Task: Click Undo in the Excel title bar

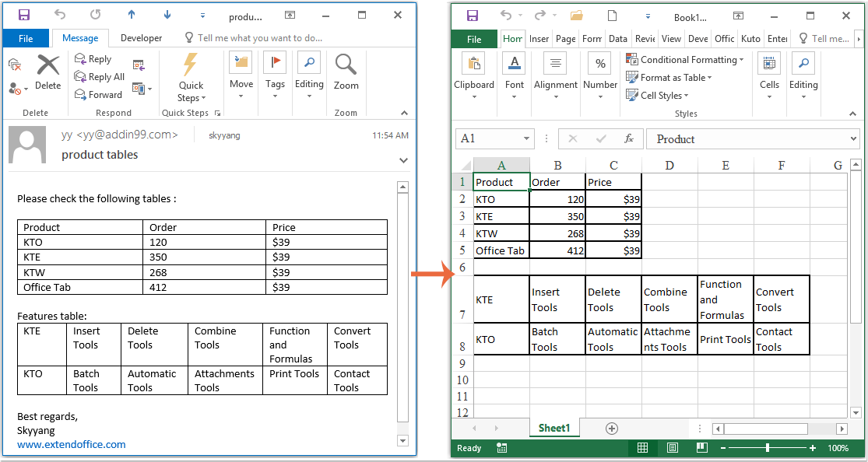Action: 506,16
